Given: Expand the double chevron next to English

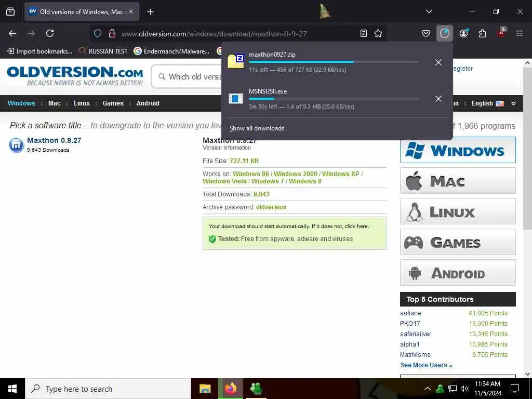Looking at the screenshot, I should tap(513, 103).
